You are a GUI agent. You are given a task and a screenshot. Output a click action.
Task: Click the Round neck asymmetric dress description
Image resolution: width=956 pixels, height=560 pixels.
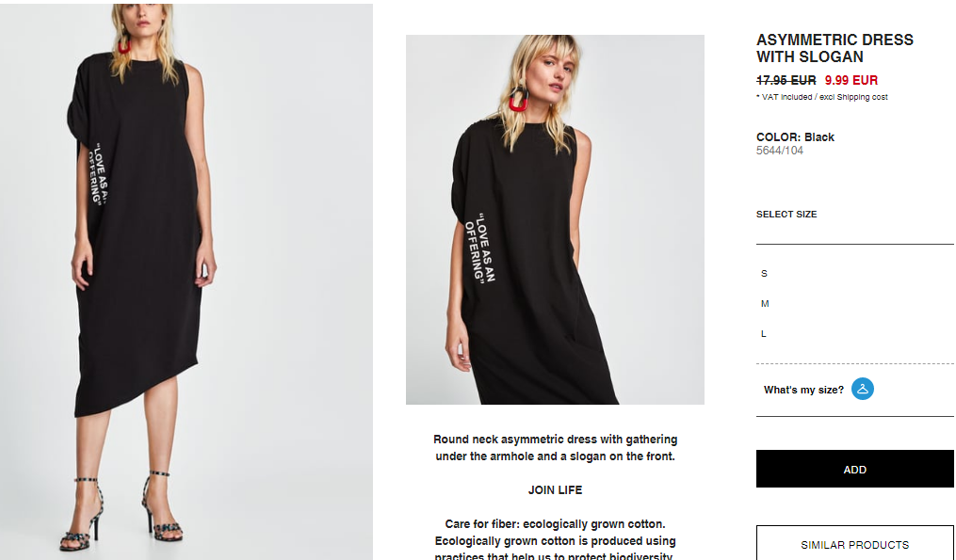(x=555, y=448)
